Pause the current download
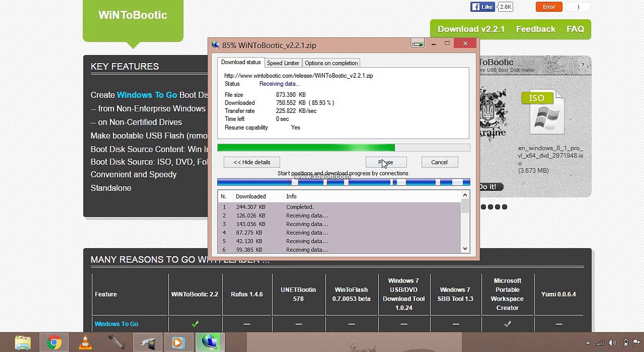Screen dimensions: 644x352 pos(386,162)
